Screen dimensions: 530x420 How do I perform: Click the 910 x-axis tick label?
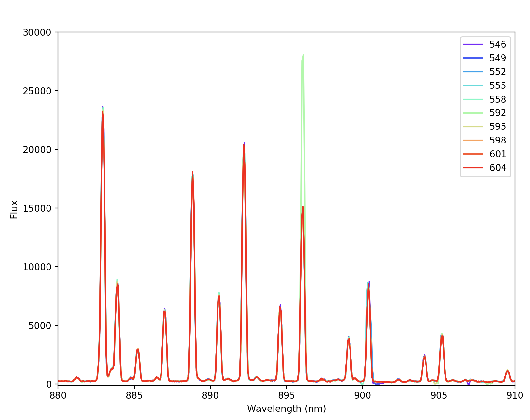(x=515, y=396)
